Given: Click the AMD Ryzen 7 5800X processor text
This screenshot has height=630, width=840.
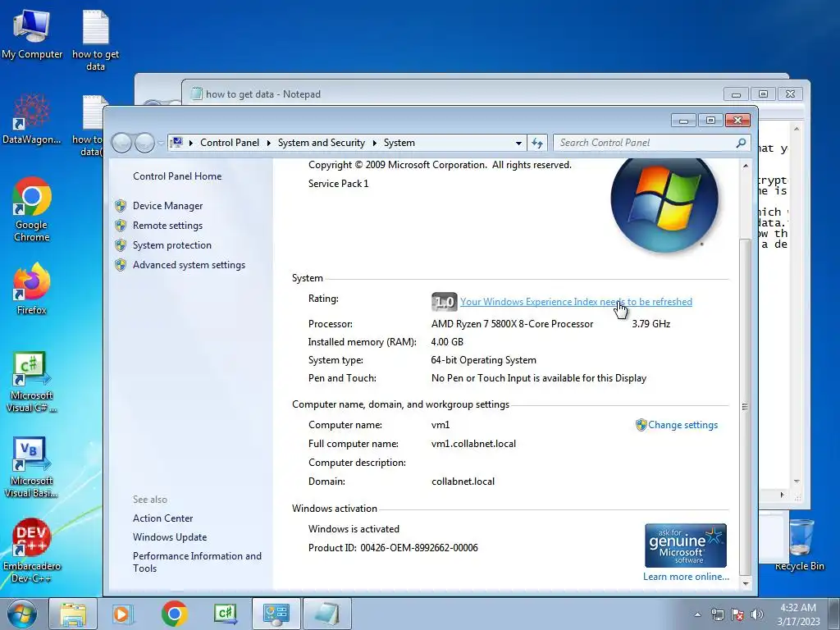Looking at the screenshot, I should [512, 324].
